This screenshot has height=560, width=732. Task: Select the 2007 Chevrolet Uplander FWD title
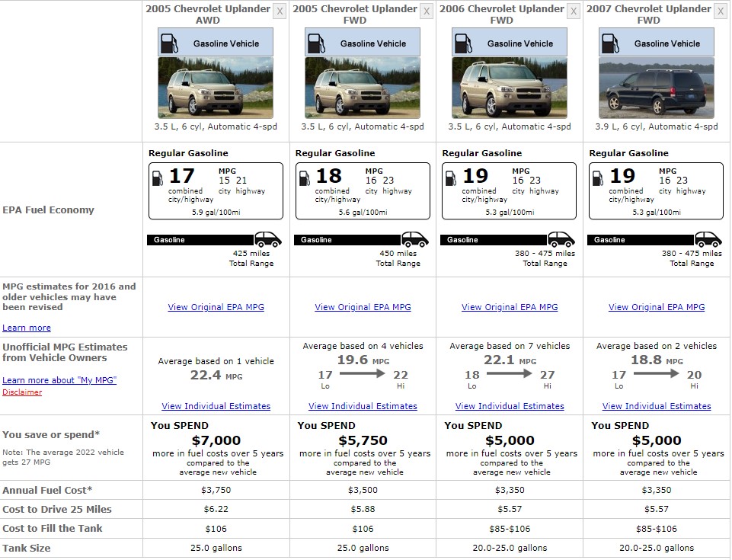pyautogui.click(x=649, y=14)
